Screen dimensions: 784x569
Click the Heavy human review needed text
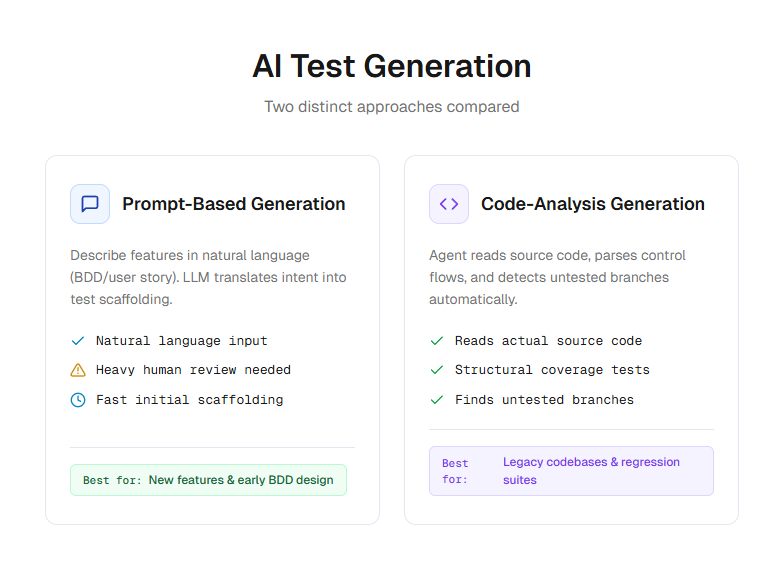pos(193,370)
